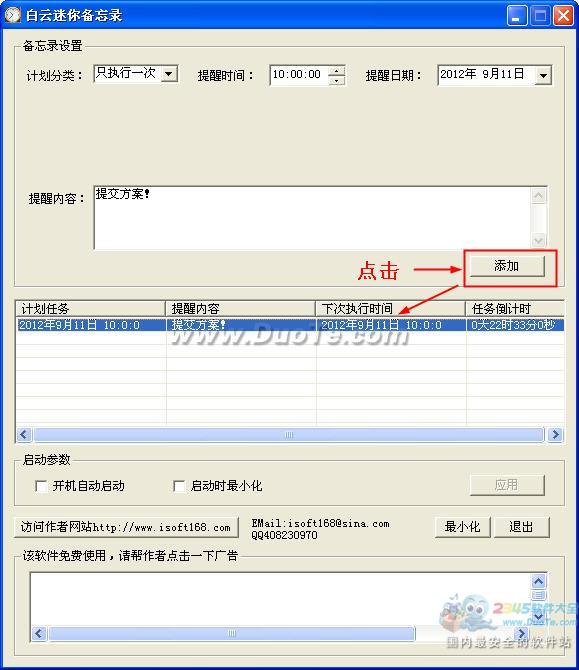This screenshot has width=579, height=670.
Task: Click into the 提醒内容 text area
Action: click(312, 217)
